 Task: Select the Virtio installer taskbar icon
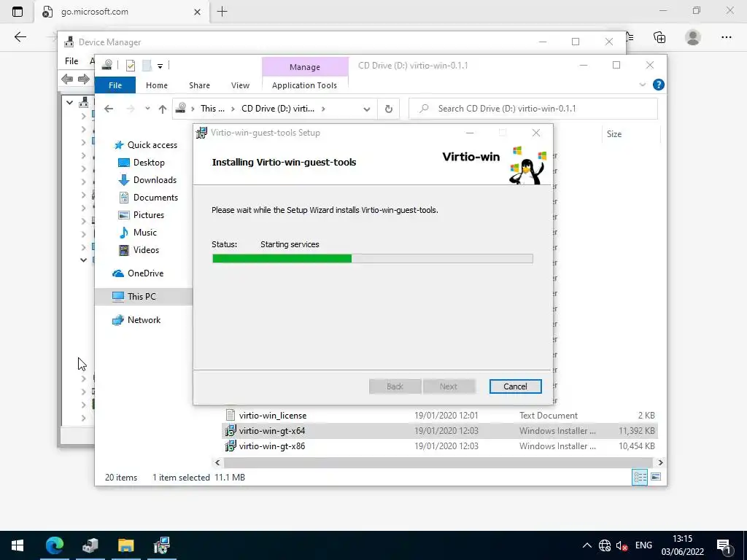coord(162,545)
